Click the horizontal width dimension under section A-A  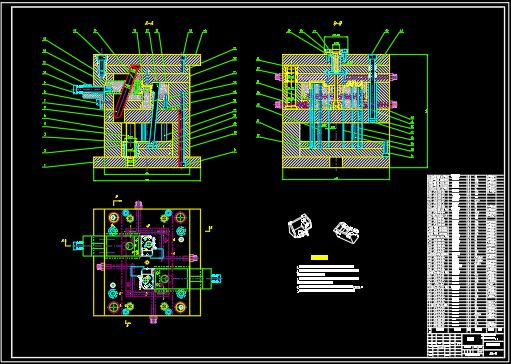(147, 180)
